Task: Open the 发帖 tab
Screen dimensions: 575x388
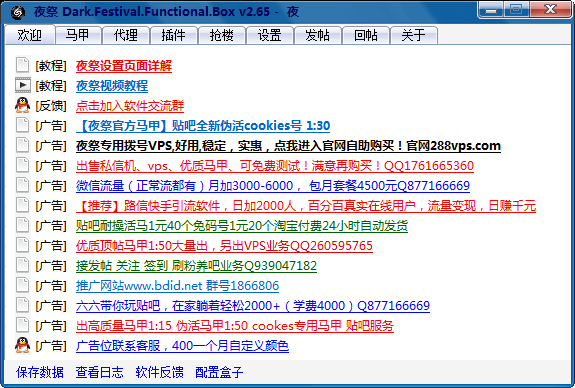Action: coord(318,35)
